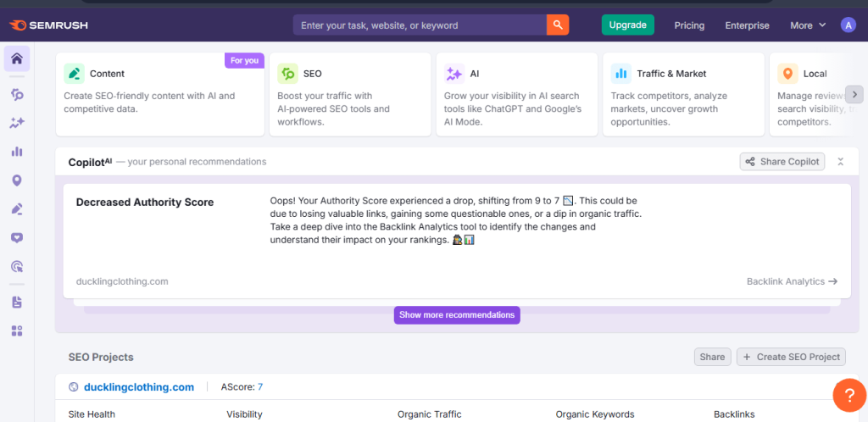Click the orange search magnifier button
868x422 pixels.
558,25
